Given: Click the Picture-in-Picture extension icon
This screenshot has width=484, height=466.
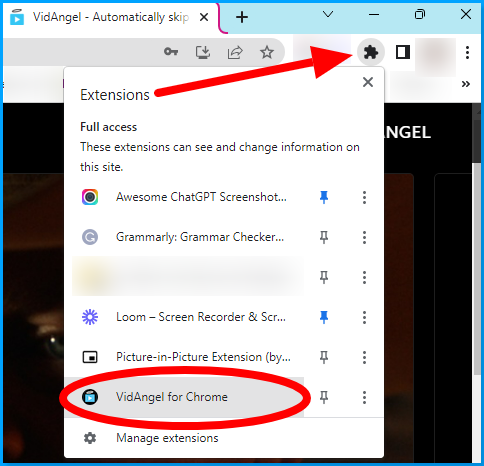Looking at the screenshot, I should pos(90,357).
